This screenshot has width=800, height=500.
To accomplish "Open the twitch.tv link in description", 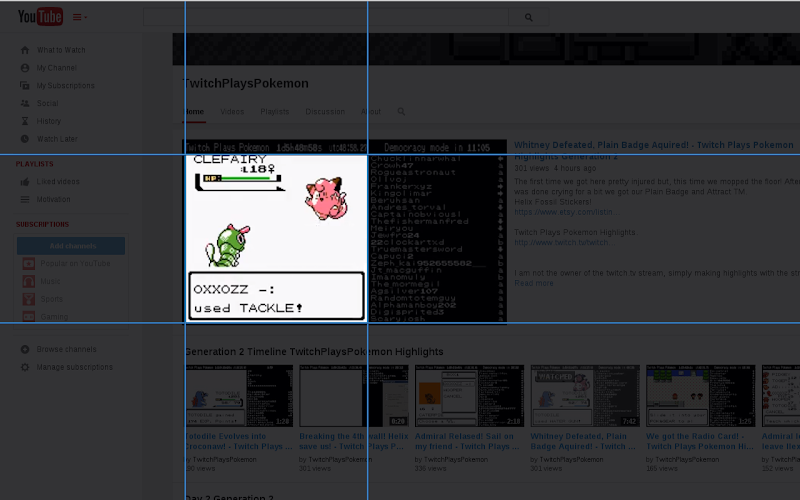I will [x=566, y=243].
